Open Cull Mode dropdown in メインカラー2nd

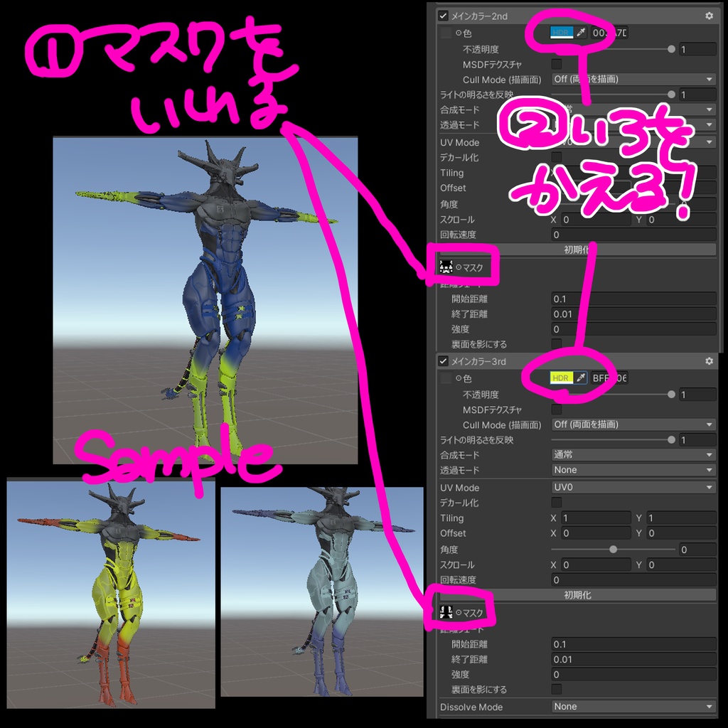(633, 79)
